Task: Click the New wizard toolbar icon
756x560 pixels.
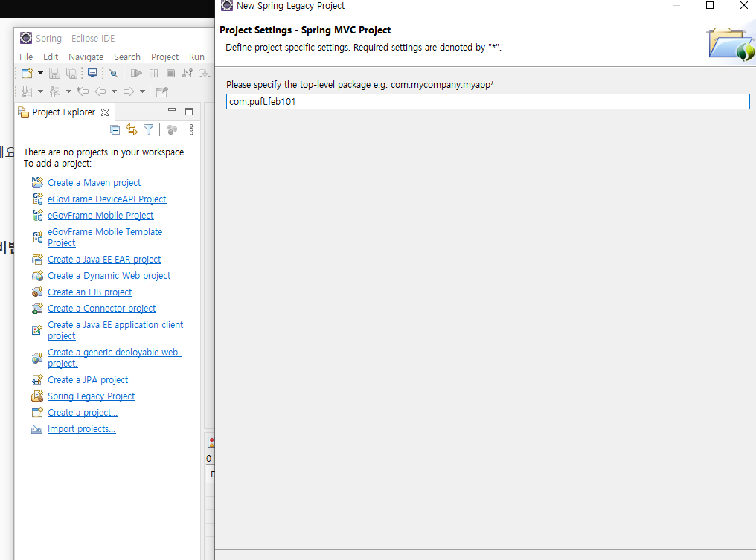Action: pos(27,73)
